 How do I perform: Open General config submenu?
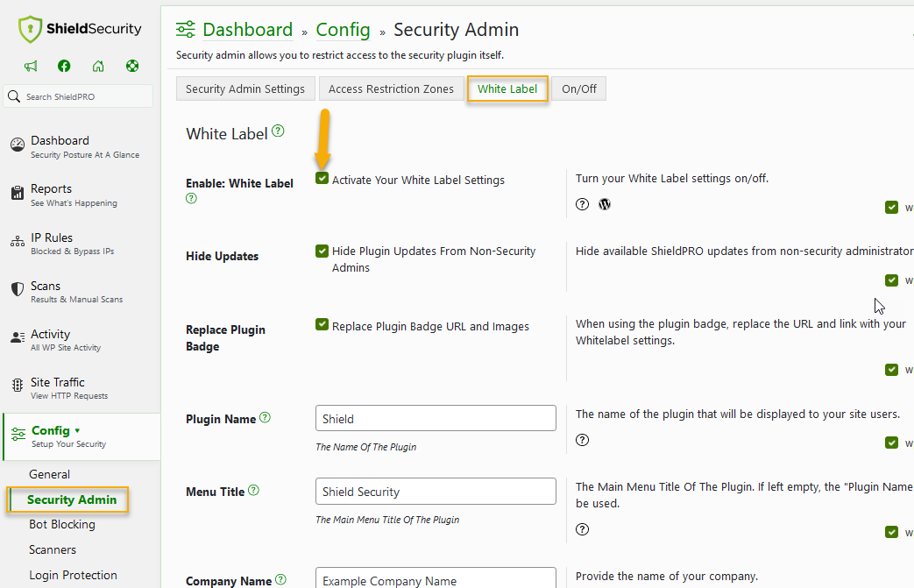pyautogui.click(x=50, y=474)
